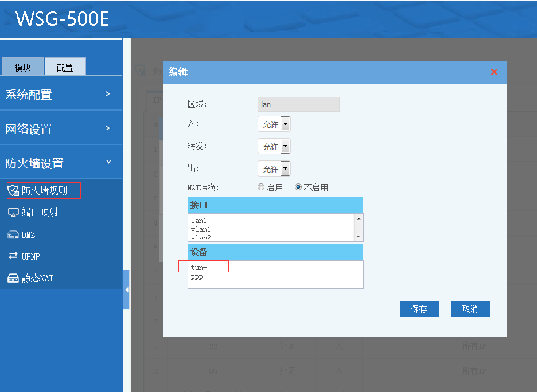The image size is (537, 392).
Task: Switch to the 配置 tab
Action: (x=65, y=67)
